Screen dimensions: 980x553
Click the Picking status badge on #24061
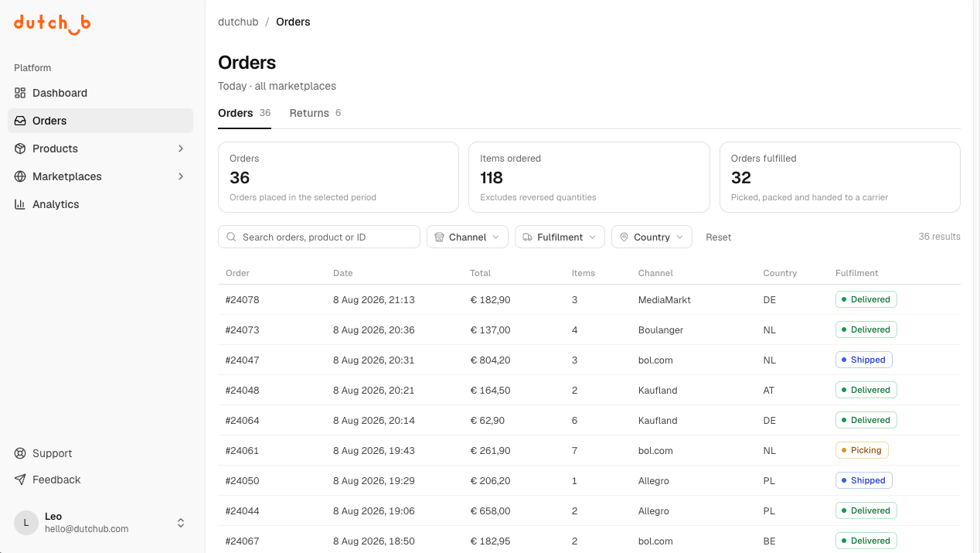pos(862,450)
